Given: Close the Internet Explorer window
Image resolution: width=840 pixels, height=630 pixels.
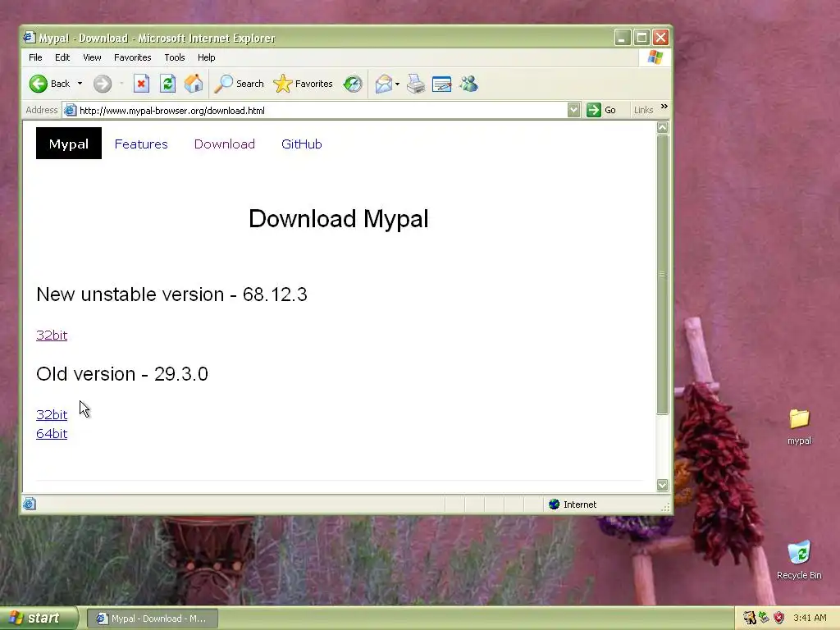Looking at the screenshot, I should 660,38.
